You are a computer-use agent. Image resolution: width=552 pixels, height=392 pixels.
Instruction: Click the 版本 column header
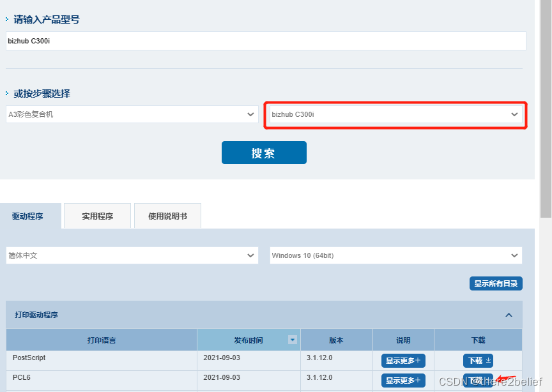coord(336,340)
